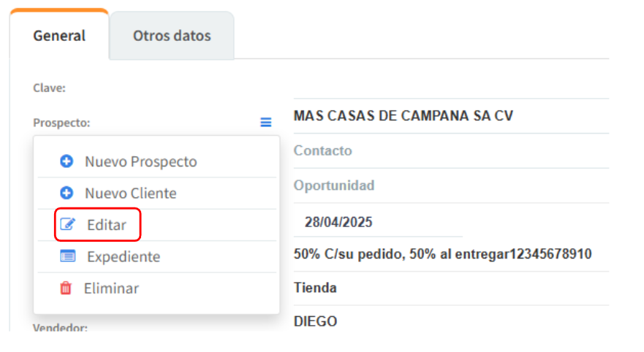Switch to the Otros datos tab
Image resolution: width=644 pixels, height=352 pixels.
172,35
